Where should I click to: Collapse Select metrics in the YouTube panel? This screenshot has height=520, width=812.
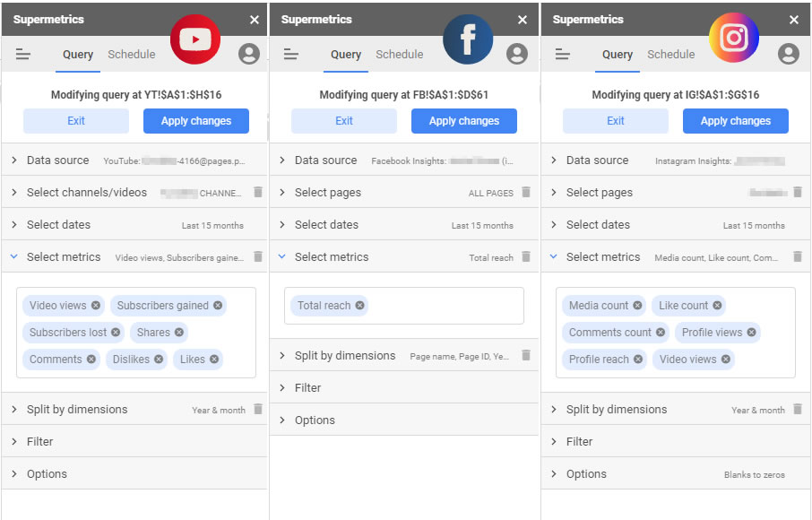point(134,256)
